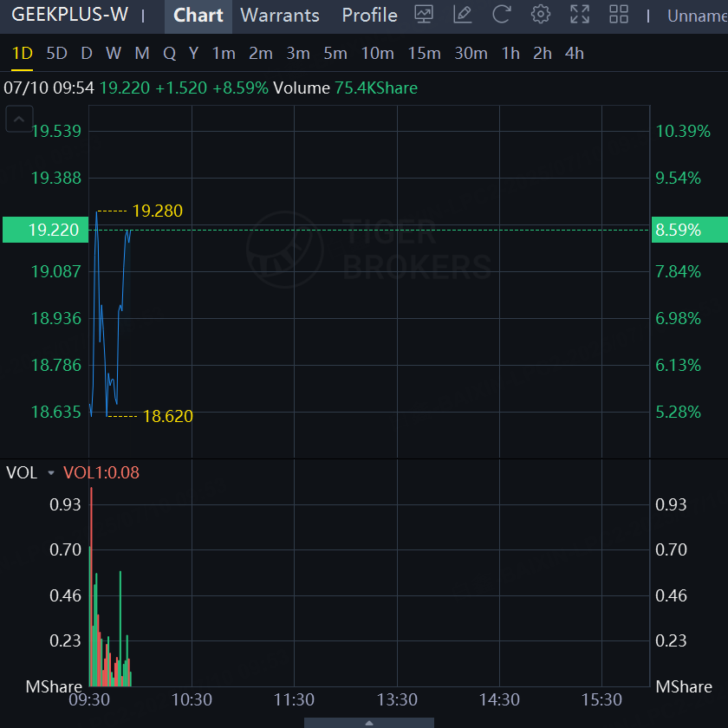Select the 3m interval
This screenshot has height=728, width=728.
tap(298, 54)
